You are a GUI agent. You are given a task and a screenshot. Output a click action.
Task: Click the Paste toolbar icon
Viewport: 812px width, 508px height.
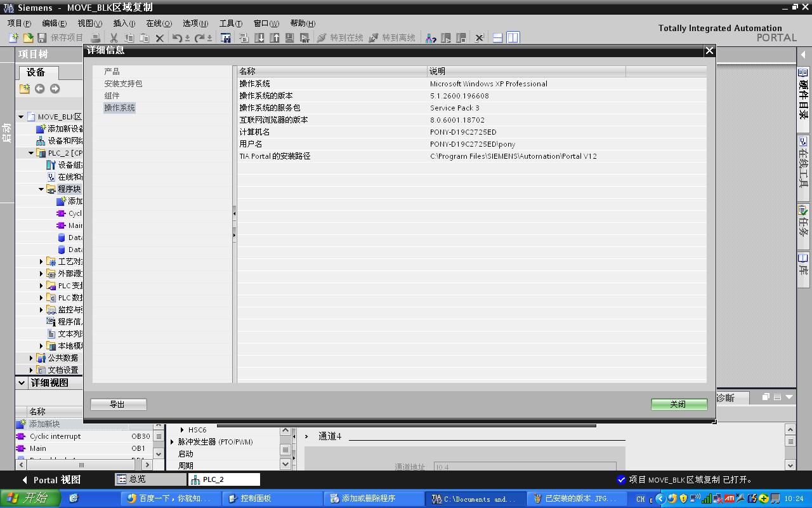[144, 38]
